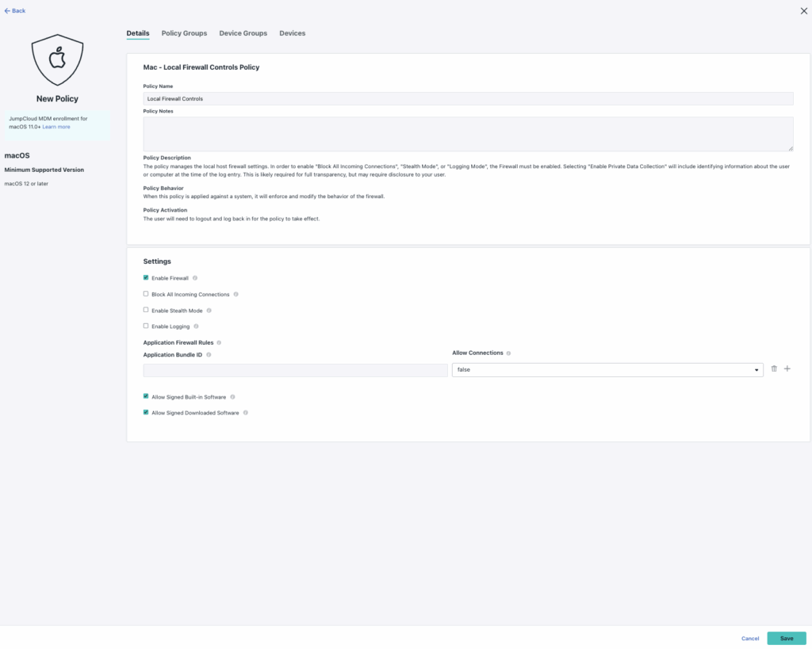This screenshot has height=649, width=812.
Task: Go back using the Back link
Action: click(15, 11)
